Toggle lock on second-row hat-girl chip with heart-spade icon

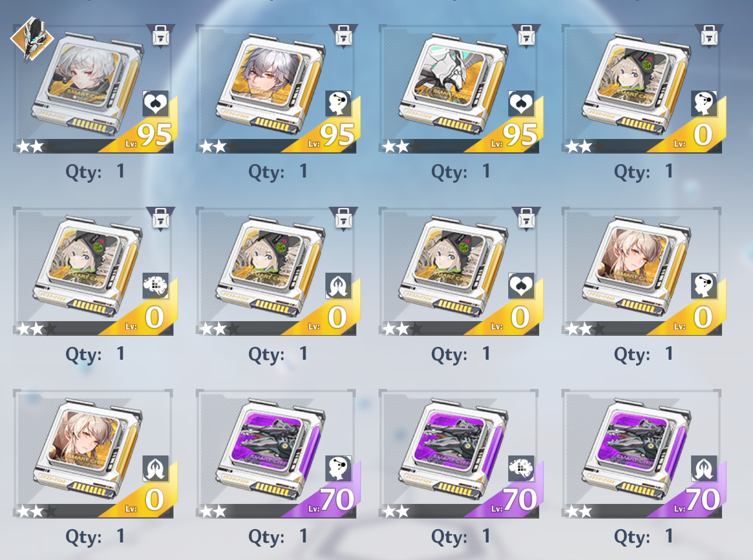(526, 219)
